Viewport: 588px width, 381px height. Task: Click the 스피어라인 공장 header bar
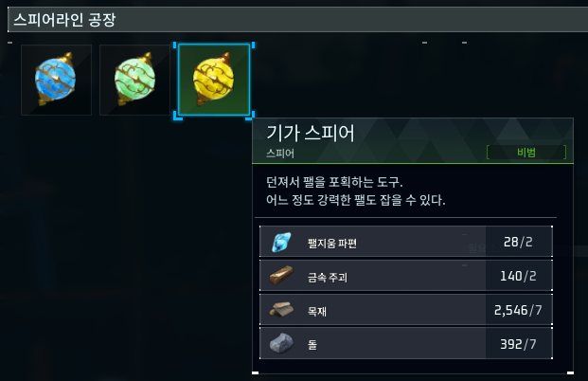[x=297, y=20]
